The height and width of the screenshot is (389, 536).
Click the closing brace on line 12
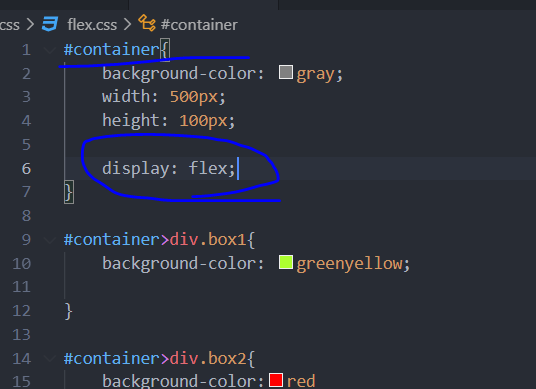pyautogui.click(x=68, y=311)
